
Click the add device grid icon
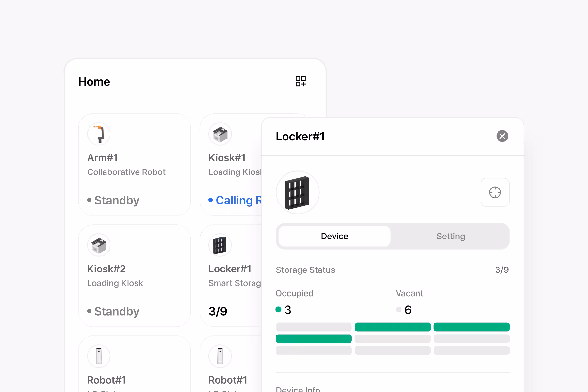point(300,81)
